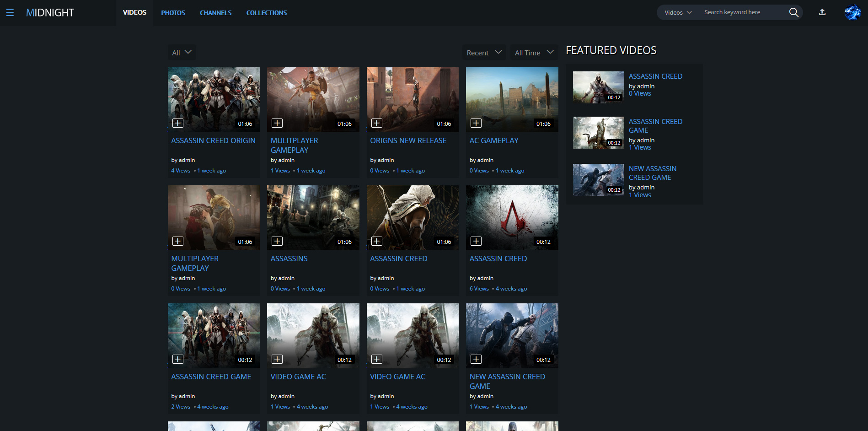The image size is (868, 431).
Task: Click in the search keyword field
Action: point(743,12)
